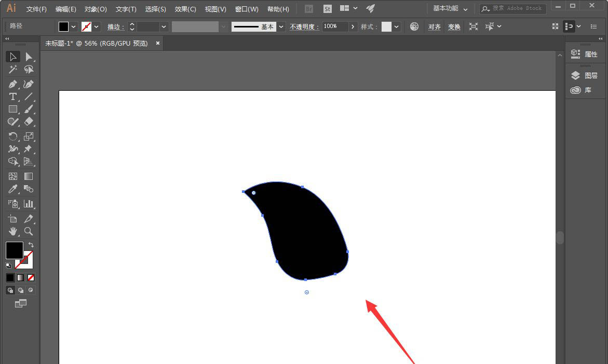Image resolution: width=608 pixels, height=364 pixels.
Task: Open the 样式 style dropdown
Action: coord(397,27)
